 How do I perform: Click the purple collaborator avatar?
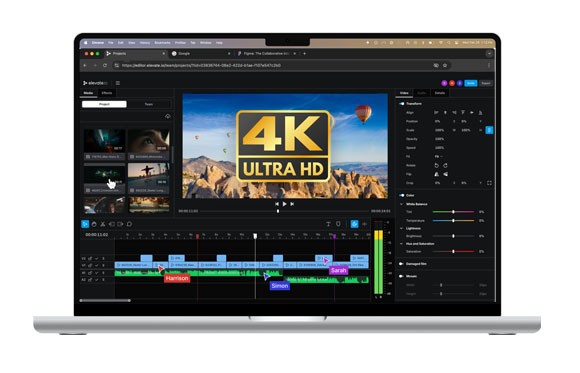[444, 83]
